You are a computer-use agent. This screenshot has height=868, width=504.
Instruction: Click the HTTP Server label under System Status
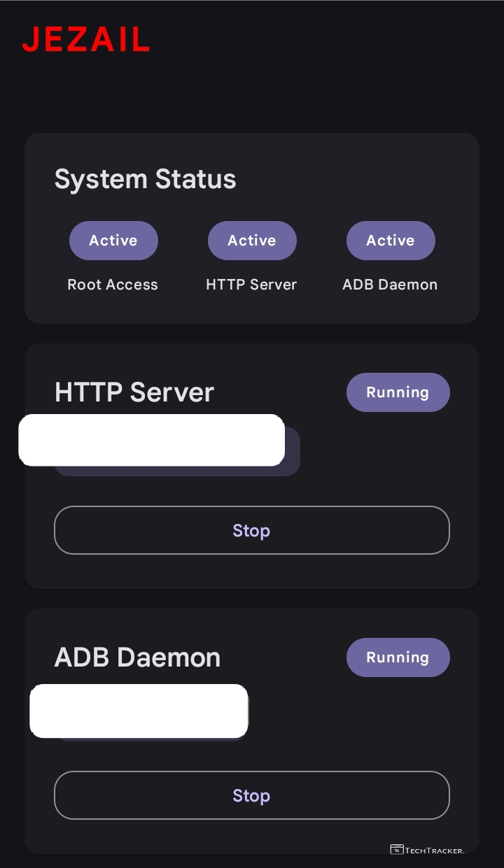coord(251,285)
